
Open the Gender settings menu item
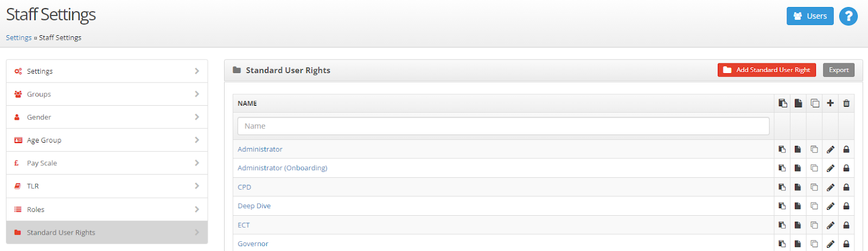point(39,117)
